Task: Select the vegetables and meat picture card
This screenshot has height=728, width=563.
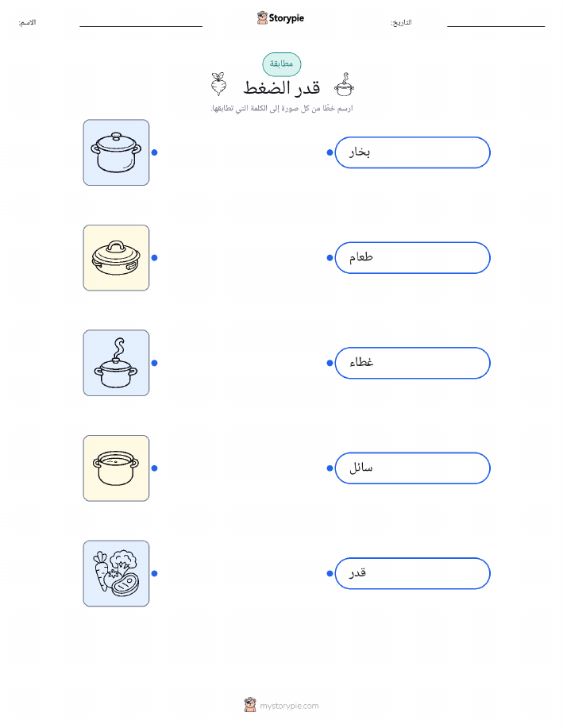Action: coord(116,573)
